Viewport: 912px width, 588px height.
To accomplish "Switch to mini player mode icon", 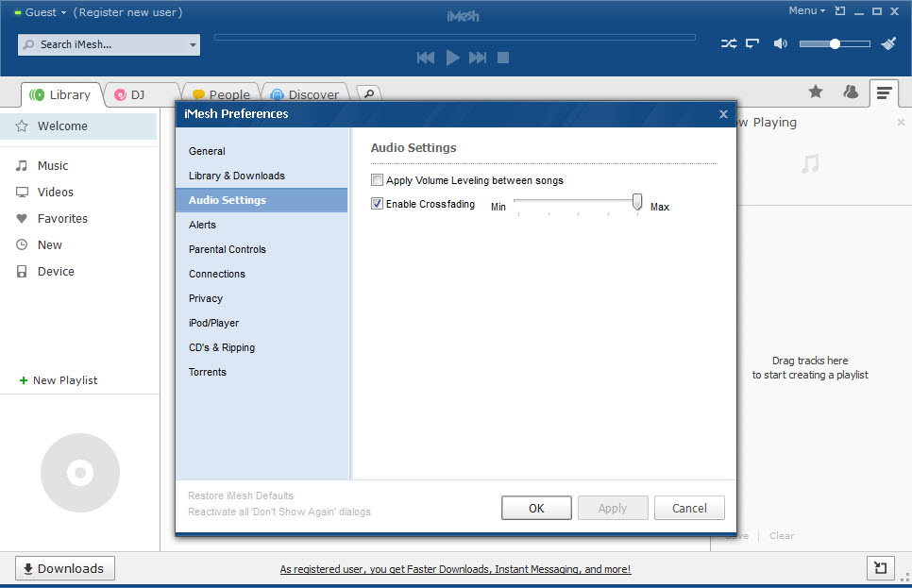I will coord(840,10).
